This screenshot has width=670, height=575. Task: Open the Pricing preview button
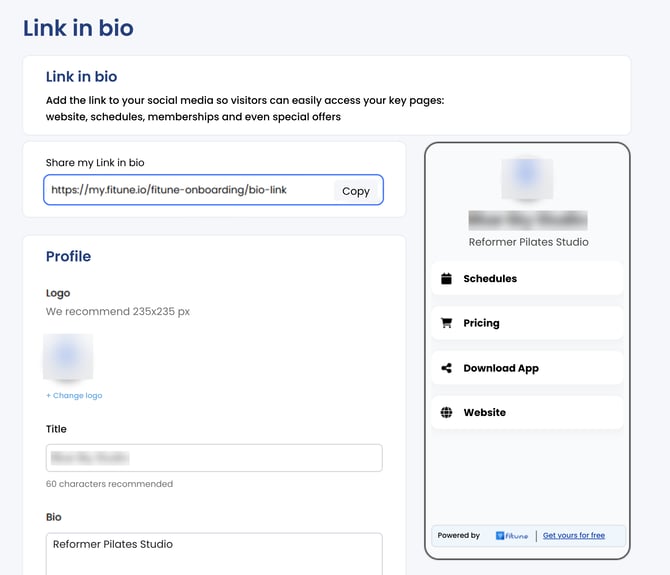[527, 323]
